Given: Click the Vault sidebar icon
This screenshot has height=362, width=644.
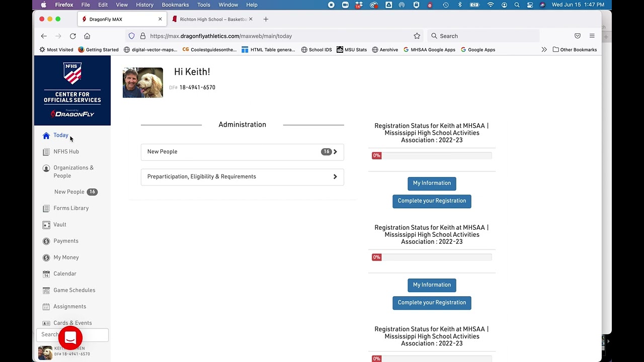Looking at the screenshot, I should click(46, 225).
